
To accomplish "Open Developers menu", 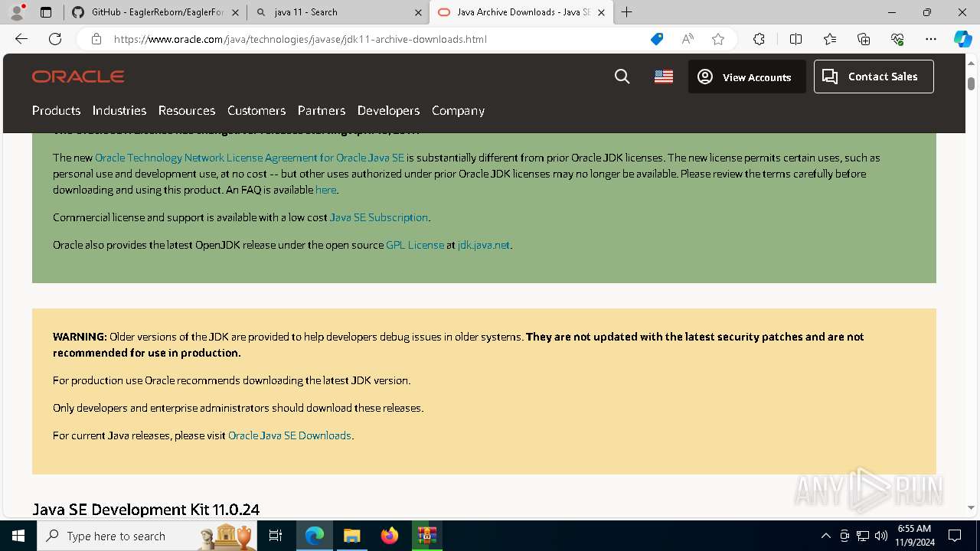I will click(388, 110).
